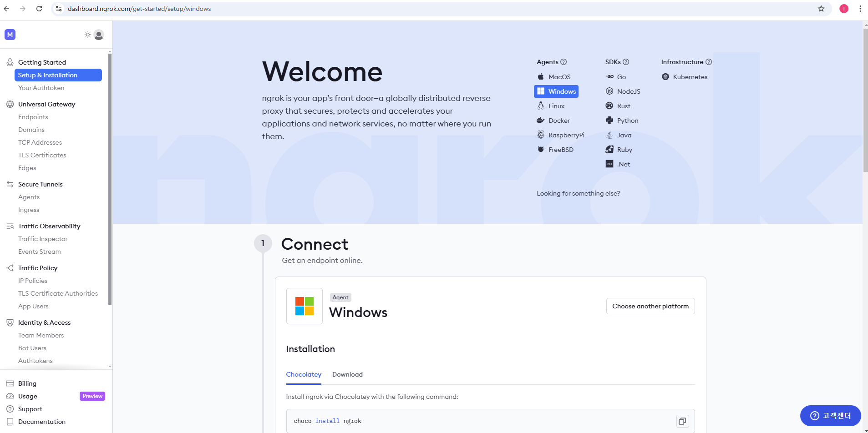The width and height of the screenshot is (868, 433).
Task: Open TLS Certificates in sidebar
Action: click(42, 155)
